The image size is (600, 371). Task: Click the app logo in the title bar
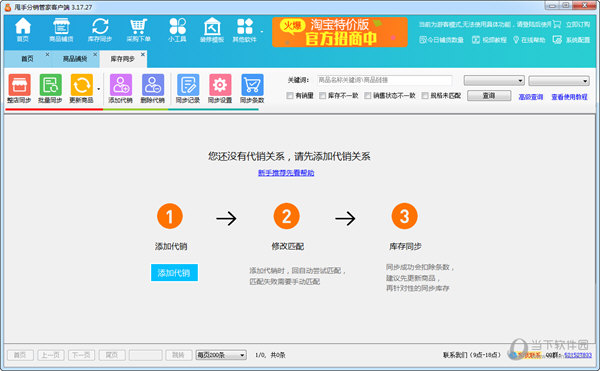tap(8, 7)
